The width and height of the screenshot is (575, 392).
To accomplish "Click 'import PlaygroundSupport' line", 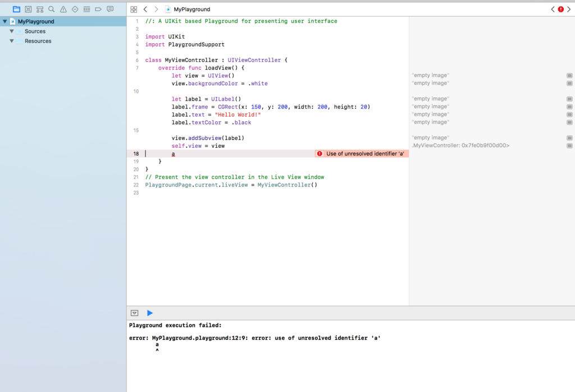I will pyautogui.click(x=185, y=44).
